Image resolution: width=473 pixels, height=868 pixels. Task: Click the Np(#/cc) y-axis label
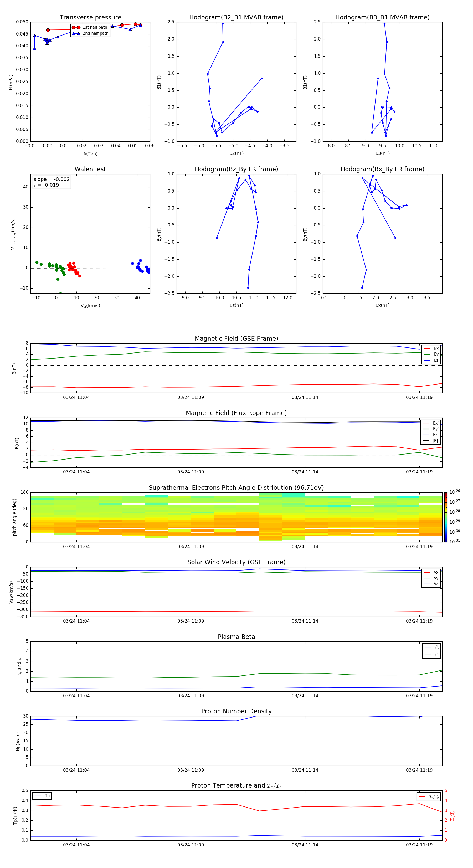(18, 741)
